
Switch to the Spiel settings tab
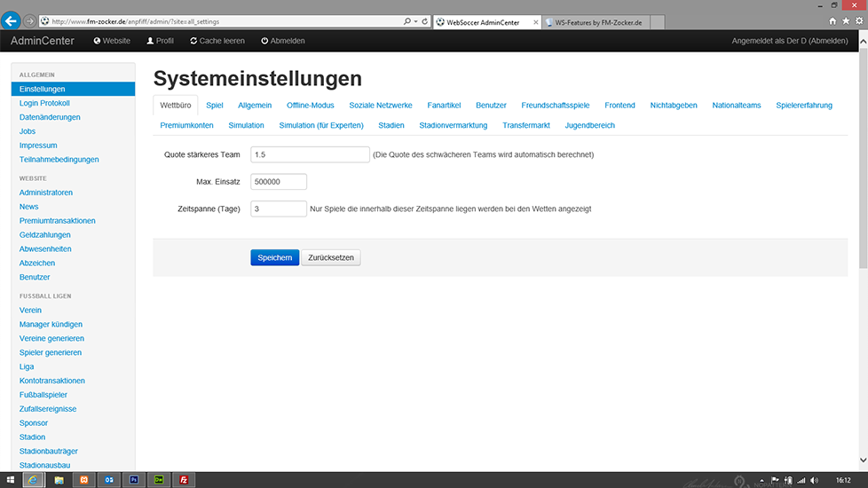(215, 106)
